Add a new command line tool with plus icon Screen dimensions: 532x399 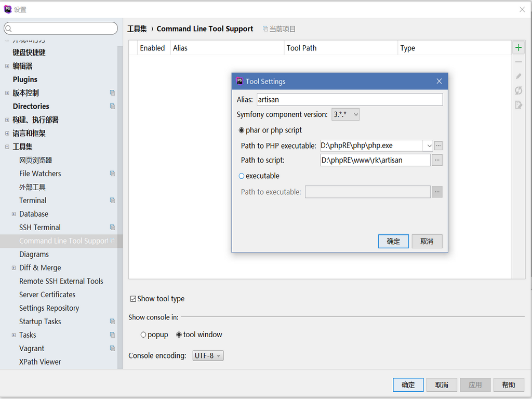point(518,48)
